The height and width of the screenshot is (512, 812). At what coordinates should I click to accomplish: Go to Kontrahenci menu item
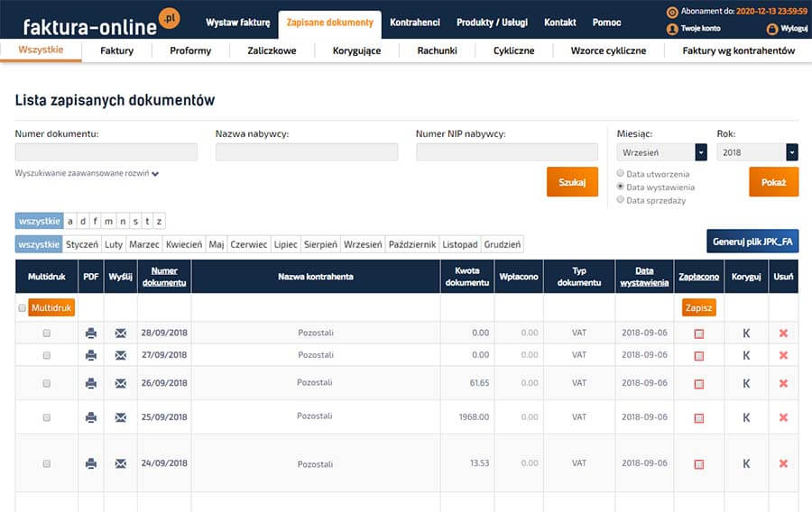coord(415,23)
